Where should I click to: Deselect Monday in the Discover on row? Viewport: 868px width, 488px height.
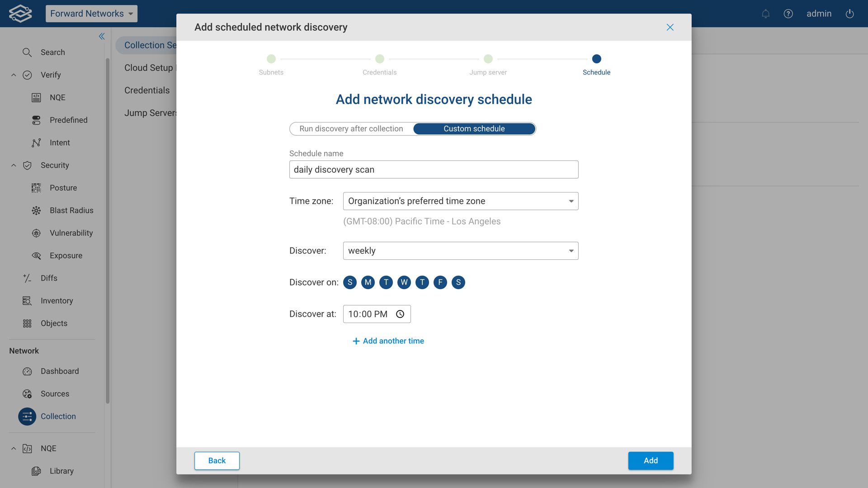(x=368, y=282)
